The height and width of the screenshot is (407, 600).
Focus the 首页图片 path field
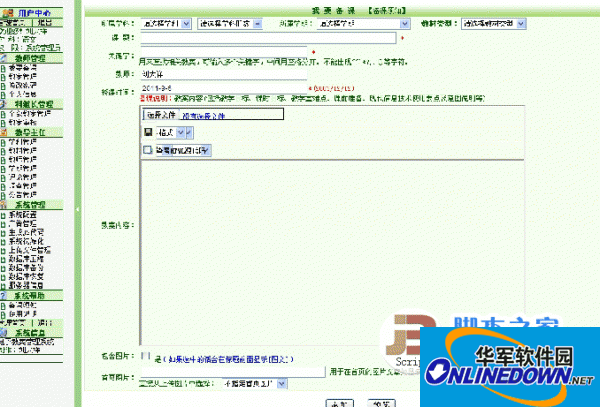(x=233, y=372)
